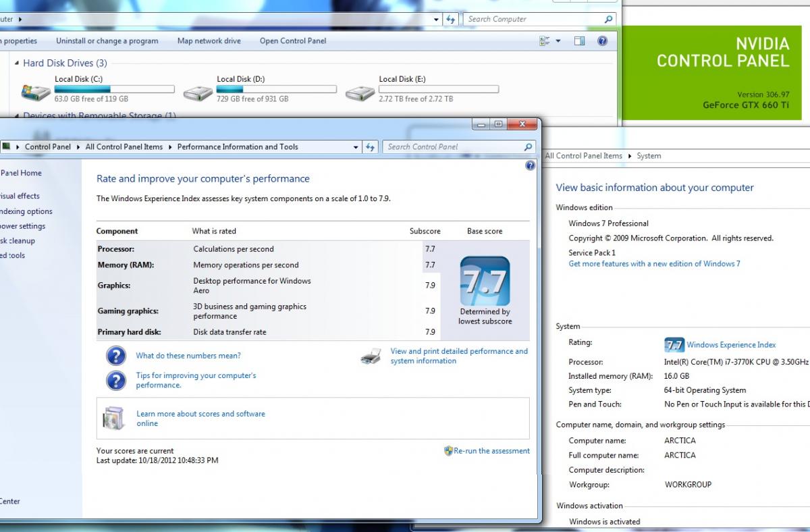Click 'GeForce GTX 660 Ti' in NVIDIA panel
Screen dimensions: 810x532
click(746, 105)
